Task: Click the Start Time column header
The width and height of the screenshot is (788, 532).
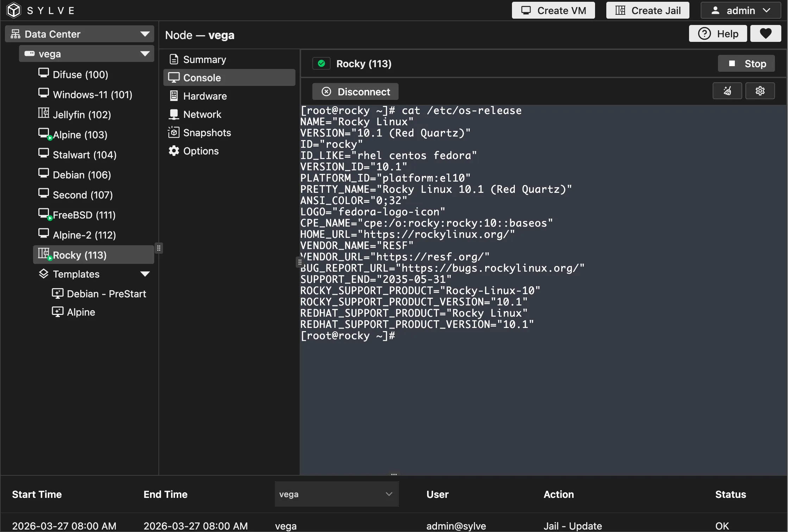Action: click(37, 494)
